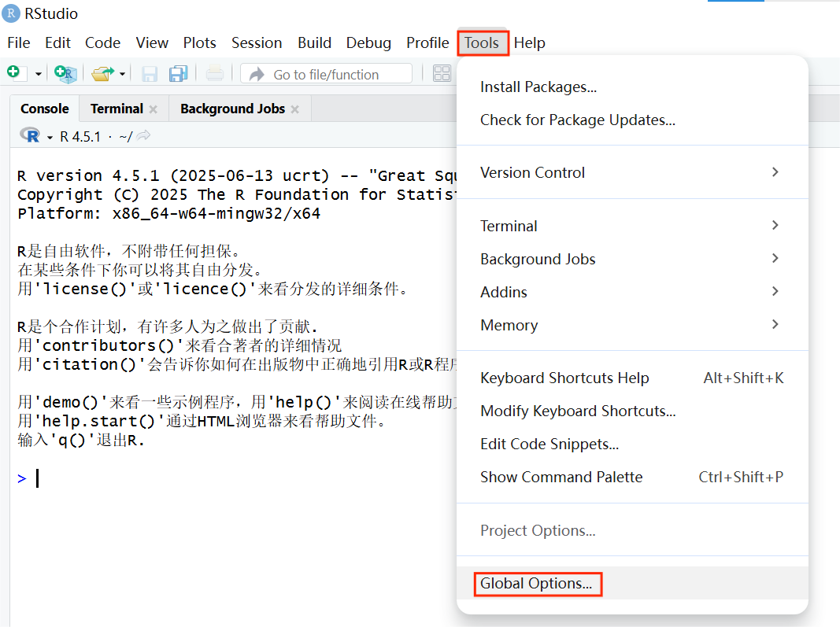Viewport: 840px width, 627px height.
Task: Switch to the Background Jobs tab
Action: coord(232,109)
